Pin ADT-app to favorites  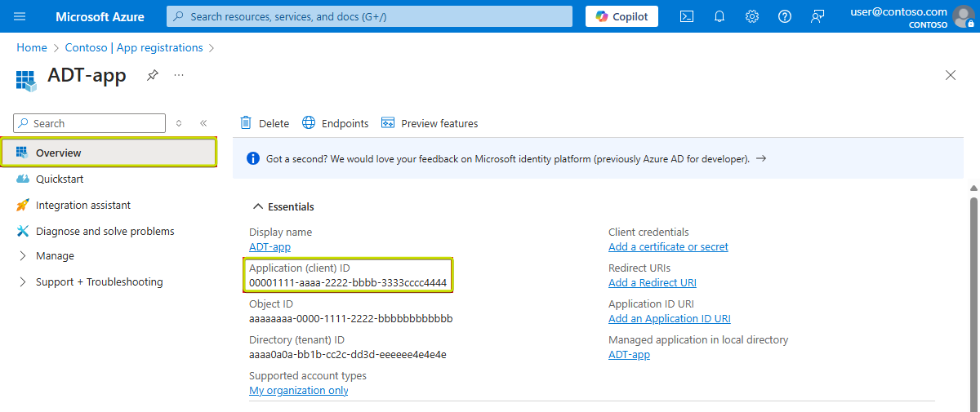coord(152,75)
